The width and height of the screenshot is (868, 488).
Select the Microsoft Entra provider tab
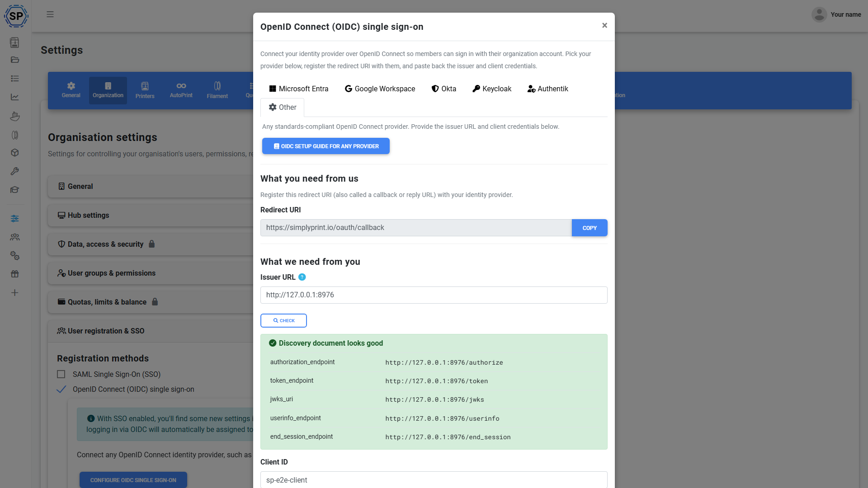coord(299,89)
